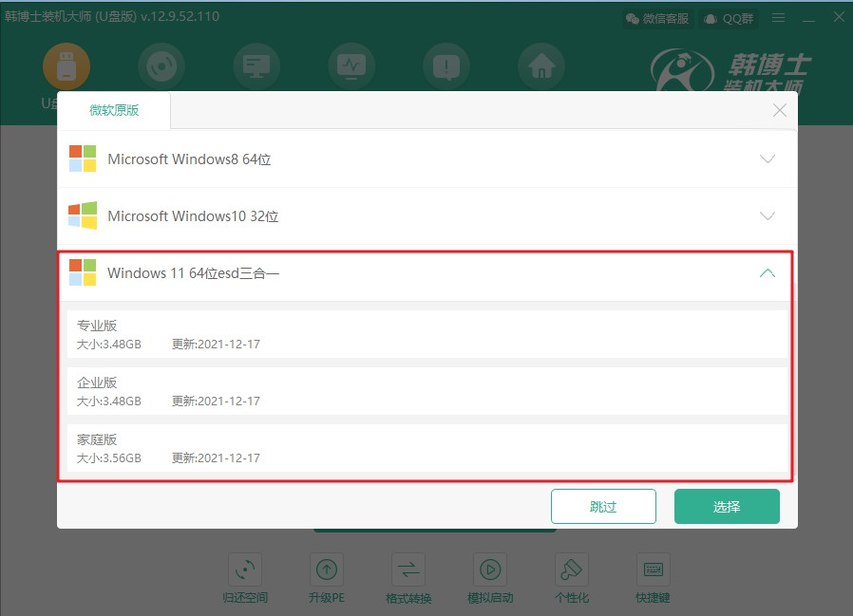This screenshot has height=616, width=853.
Task: Click the home icon in top toolbar
Action: coord(541,66)
